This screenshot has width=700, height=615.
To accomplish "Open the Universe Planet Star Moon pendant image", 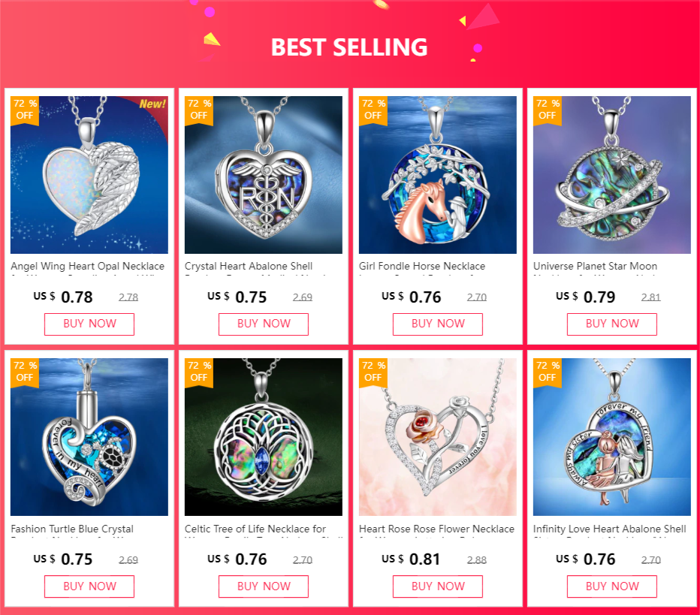I will [x=611, y=175].
